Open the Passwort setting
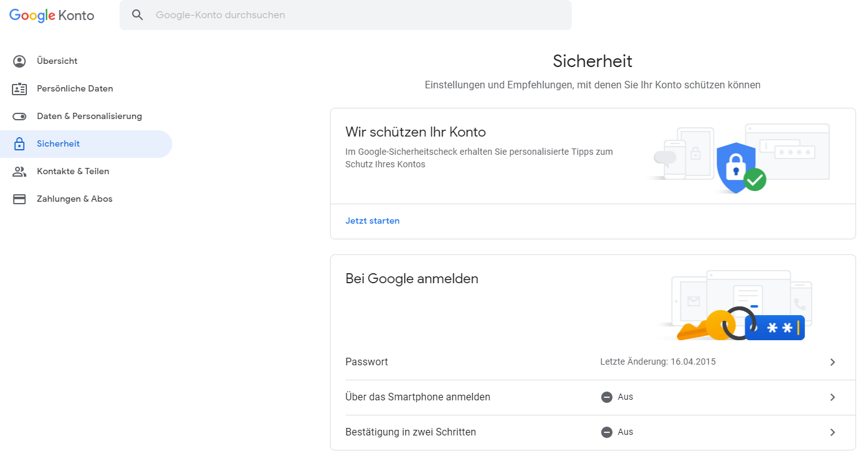 593,362
